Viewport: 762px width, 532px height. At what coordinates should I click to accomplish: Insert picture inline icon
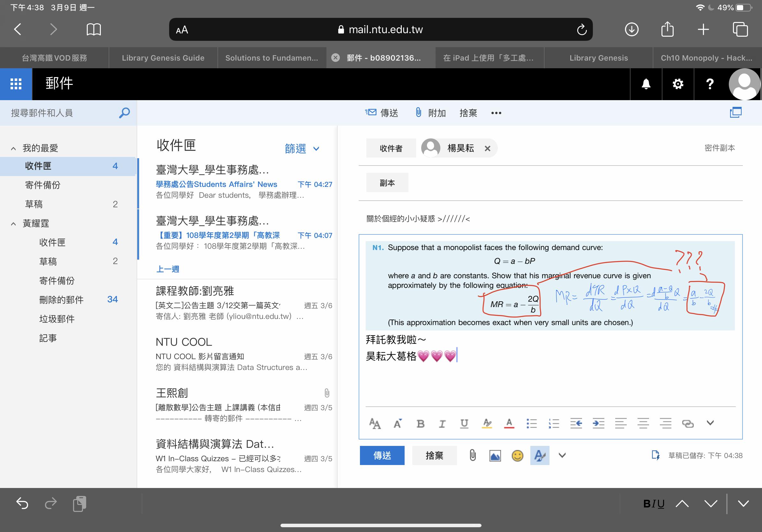click(495, 456)
